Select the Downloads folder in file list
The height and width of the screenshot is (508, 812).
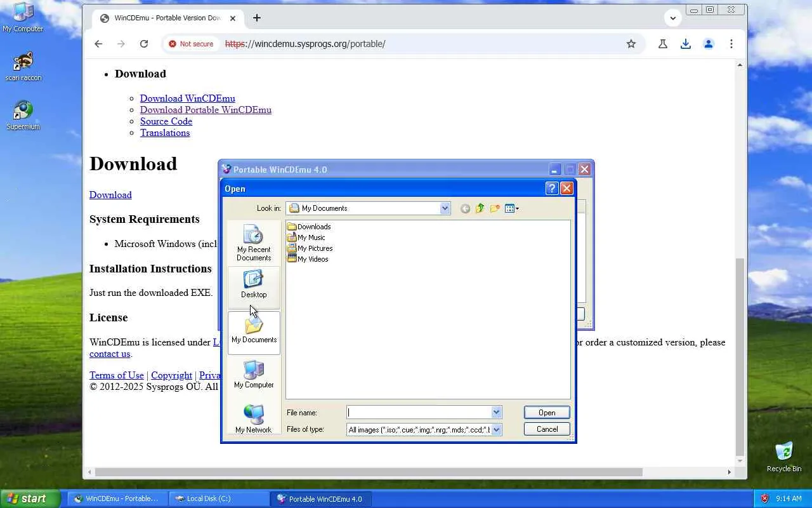pyautogui.click(x=309, y=227)
